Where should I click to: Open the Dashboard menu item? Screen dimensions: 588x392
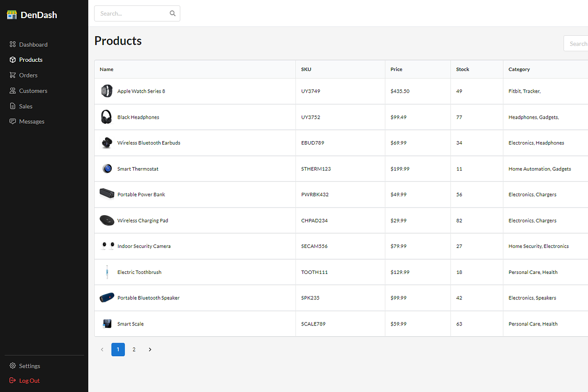click(x=33, y=45)
